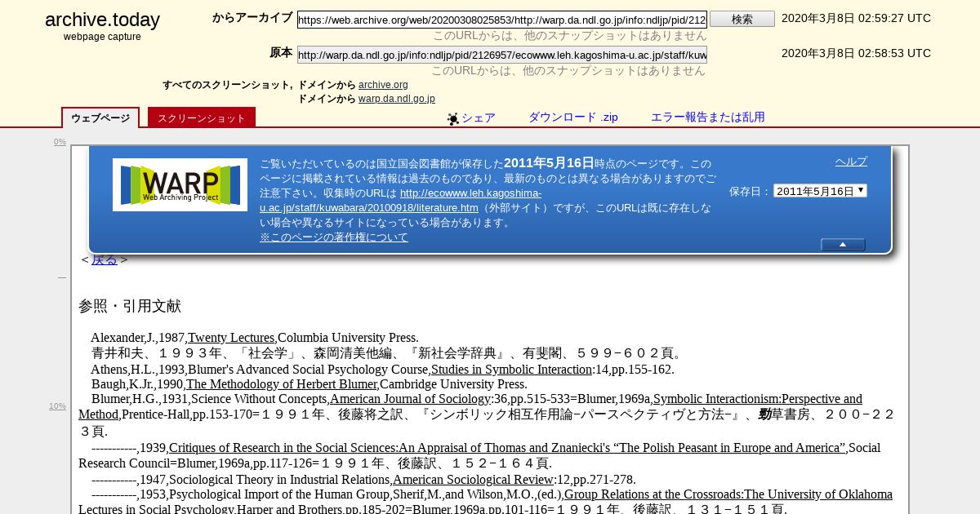Switch to the スクリーンショット tab

point(202,117)
